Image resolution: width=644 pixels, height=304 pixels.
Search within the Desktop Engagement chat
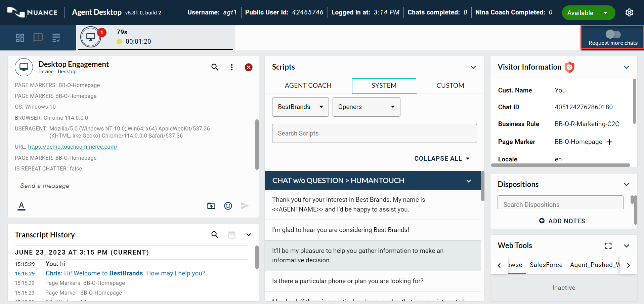[215, 67]
